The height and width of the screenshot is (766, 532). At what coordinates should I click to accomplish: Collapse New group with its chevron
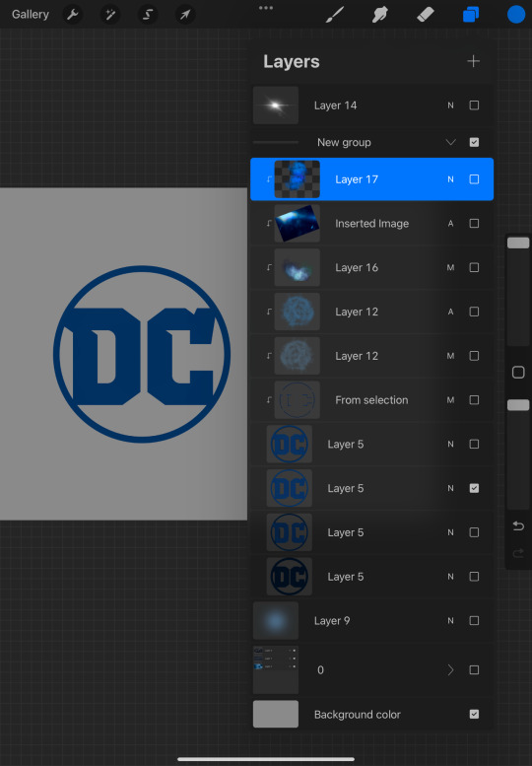450,142
